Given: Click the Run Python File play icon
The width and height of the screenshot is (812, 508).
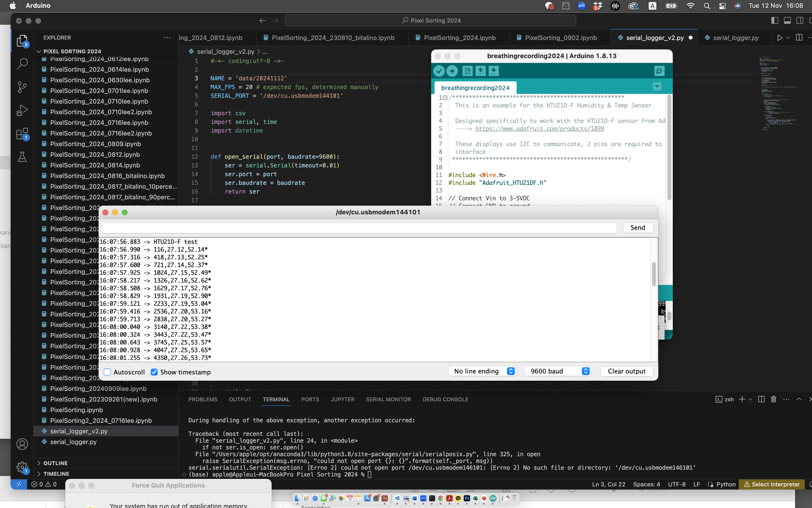Looking at the screenshot, I should [780, 38].
